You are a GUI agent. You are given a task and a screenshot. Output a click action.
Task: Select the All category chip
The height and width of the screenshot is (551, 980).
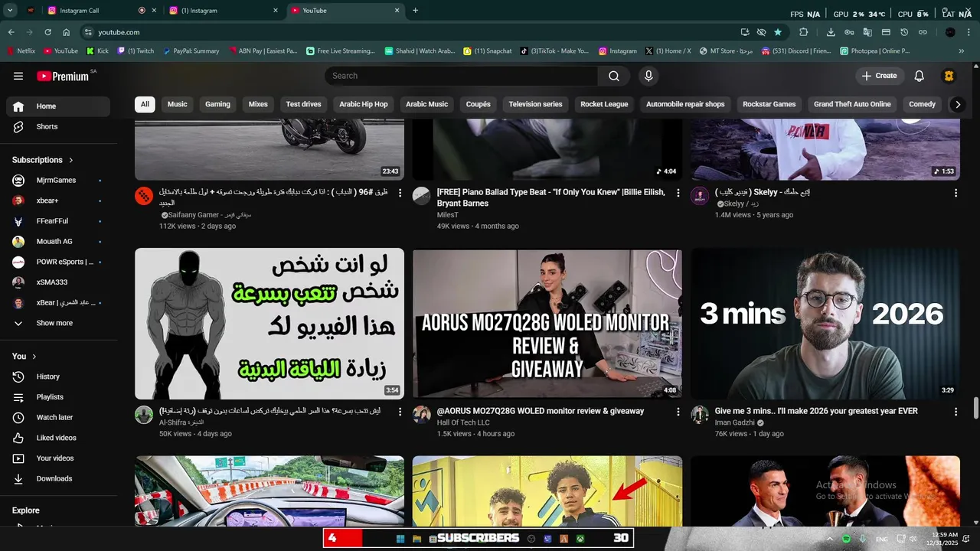click(145, 104)
